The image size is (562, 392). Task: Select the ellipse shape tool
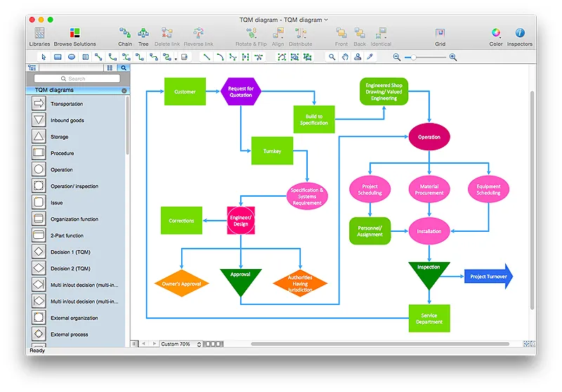point(72,57)
